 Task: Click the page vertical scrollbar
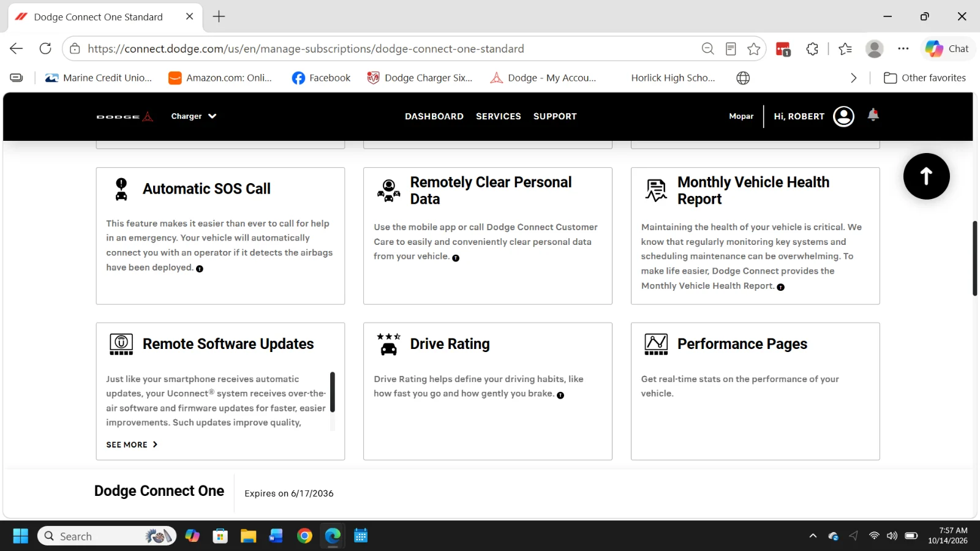pyautogui.click(x=974, y=258)
